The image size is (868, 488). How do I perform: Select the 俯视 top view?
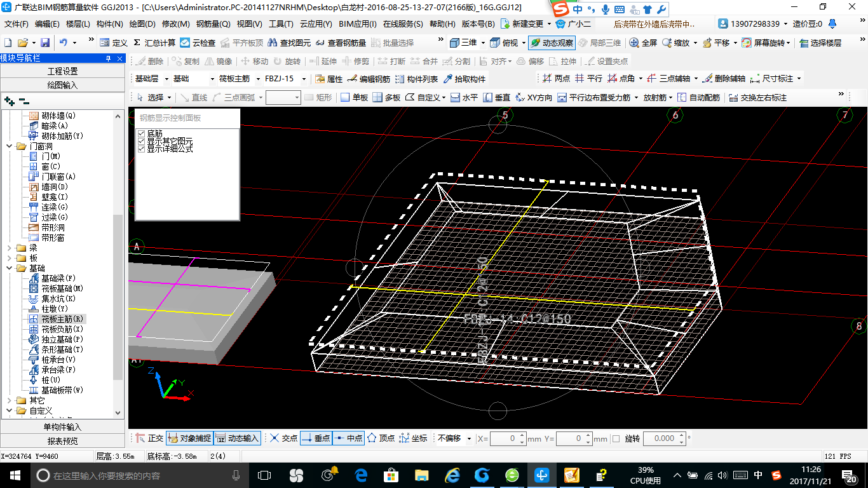click(x=504, y=43)
